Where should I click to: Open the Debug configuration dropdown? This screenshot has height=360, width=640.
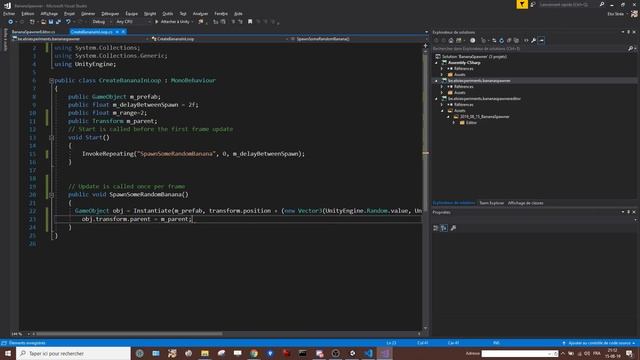101,22
